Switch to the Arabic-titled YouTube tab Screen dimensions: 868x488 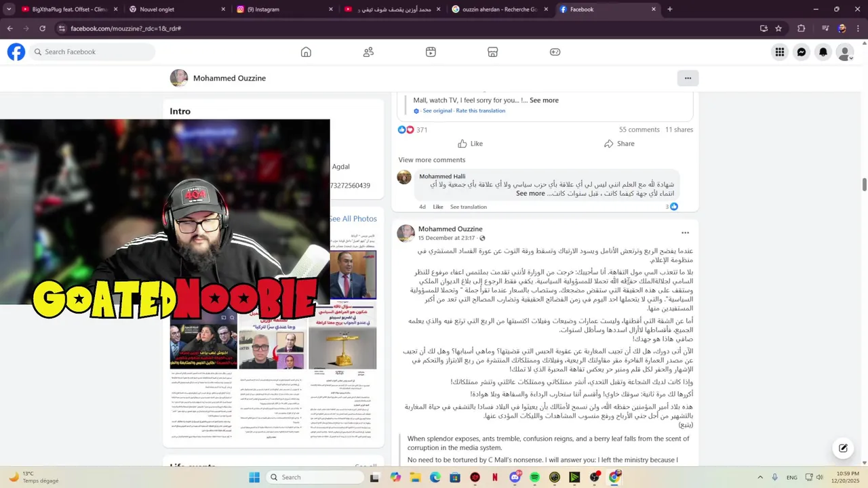tap(393, 9)
